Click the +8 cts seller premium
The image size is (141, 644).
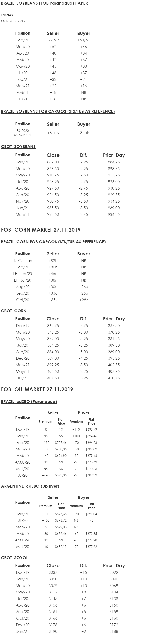point(53,133)
